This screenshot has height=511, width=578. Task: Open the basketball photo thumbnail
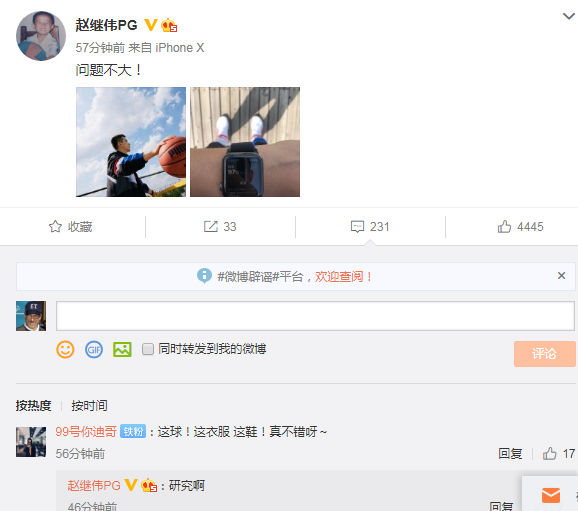click(131, 142)
